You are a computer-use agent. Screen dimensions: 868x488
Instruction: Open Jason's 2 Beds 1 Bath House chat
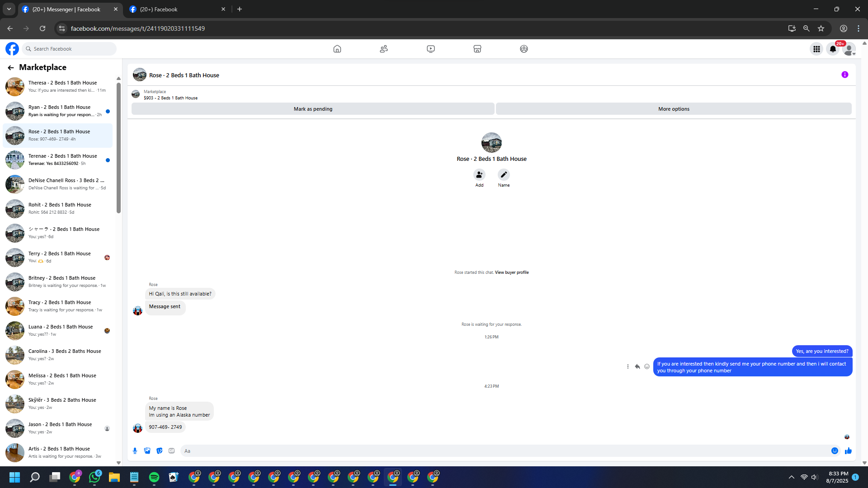[58, 428]
